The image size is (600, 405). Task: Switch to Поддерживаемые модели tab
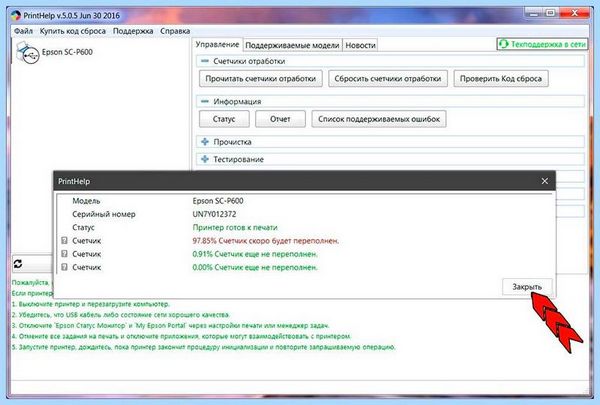[292, 45]
